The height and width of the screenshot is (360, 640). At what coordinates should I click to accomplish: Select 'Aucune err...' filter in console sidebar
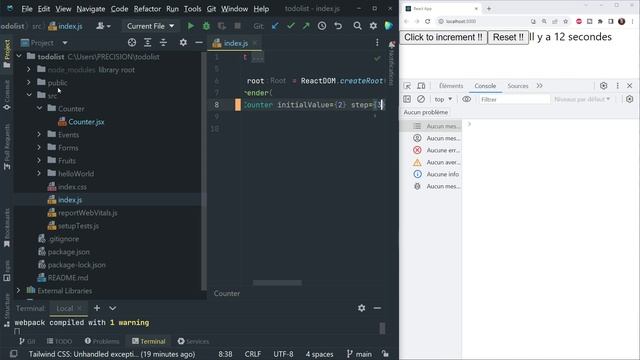pos(437,150)
